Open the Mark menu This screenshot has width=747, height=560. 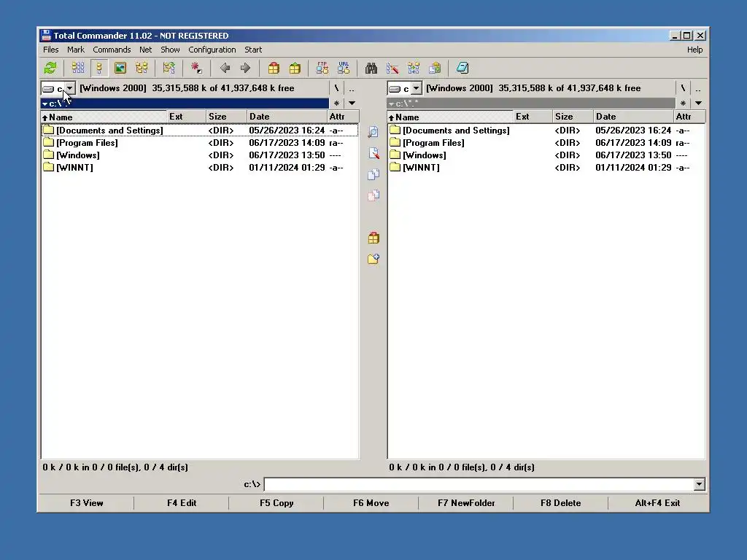click(75, 50)
